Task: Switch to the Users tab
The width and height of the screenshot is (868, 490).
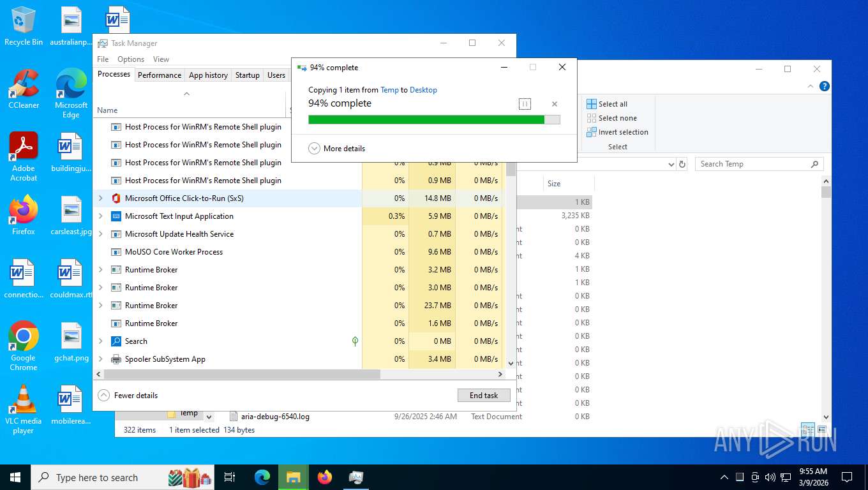Action: pos(276,75)
